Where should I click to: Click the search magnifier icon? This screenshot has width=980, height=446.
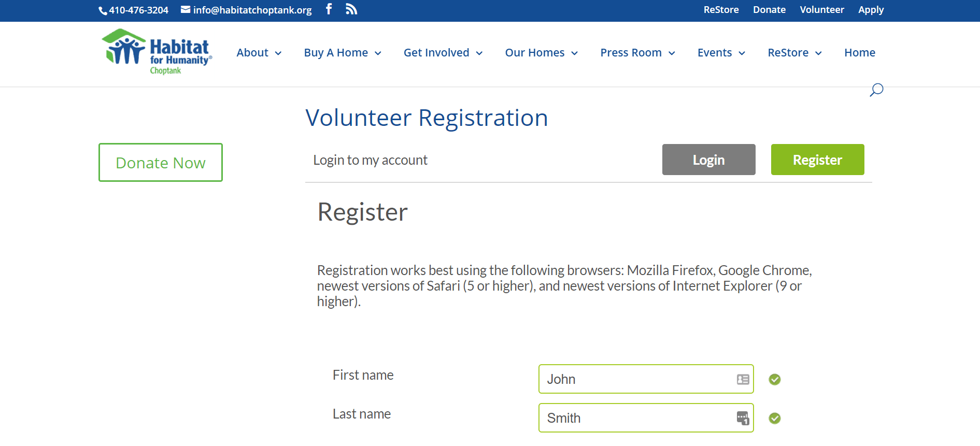click(876, 90)
